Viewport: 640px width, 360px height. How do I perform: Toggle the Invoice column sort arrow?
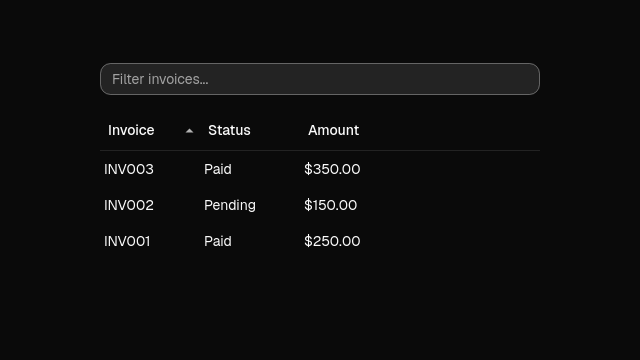[x=189, y=131]
